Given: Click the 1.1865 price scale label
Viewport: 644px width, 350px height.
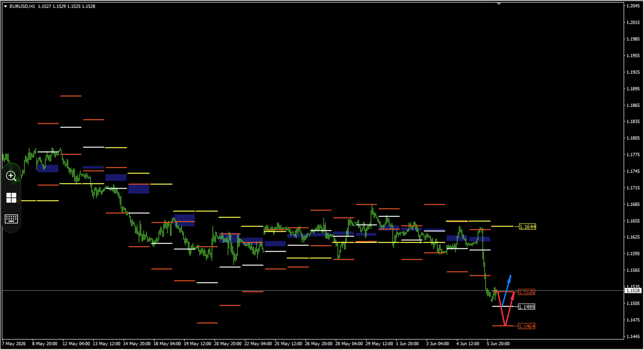Looking at the screenshot, I should click(633, 105).
